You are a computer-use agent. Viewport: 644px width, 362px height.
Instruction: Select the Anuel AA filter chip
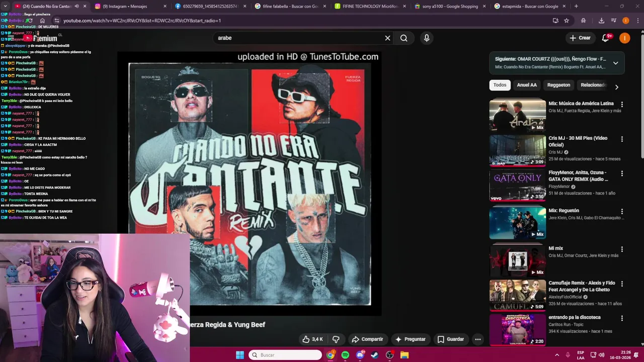tap(527, 85)
